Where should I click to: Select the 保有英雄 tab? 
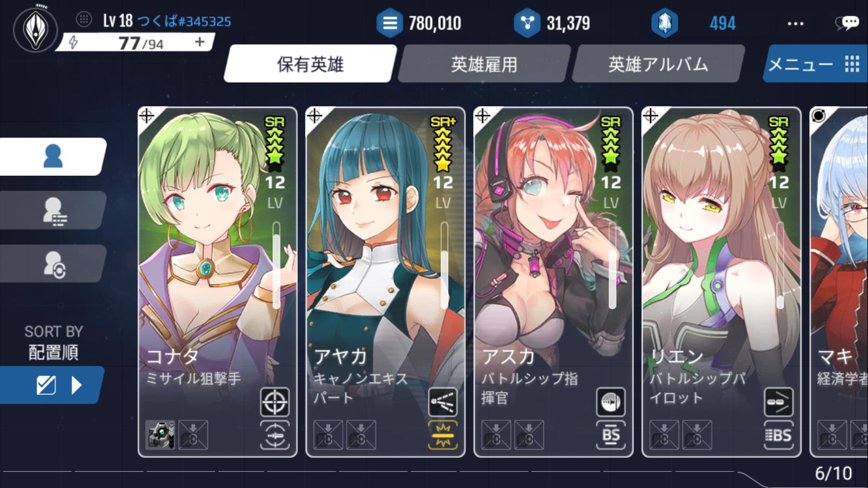(x=310, y=64)
